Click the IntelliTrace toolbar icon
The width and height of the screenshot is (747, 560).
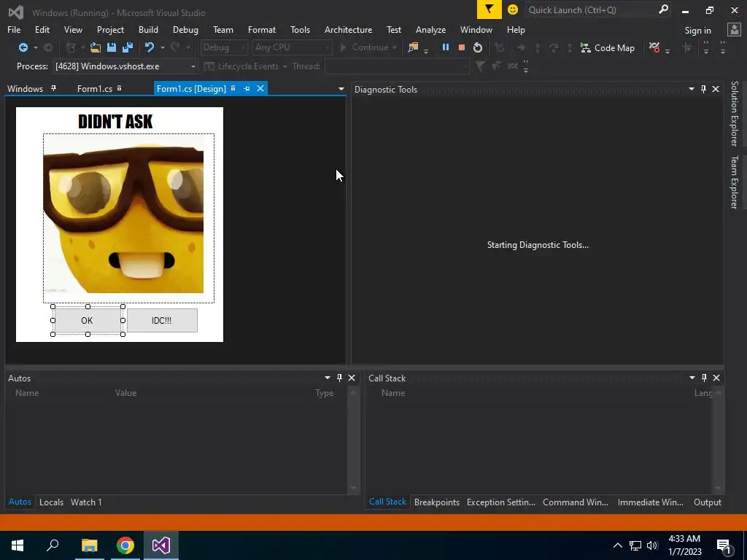pos(654,47)
